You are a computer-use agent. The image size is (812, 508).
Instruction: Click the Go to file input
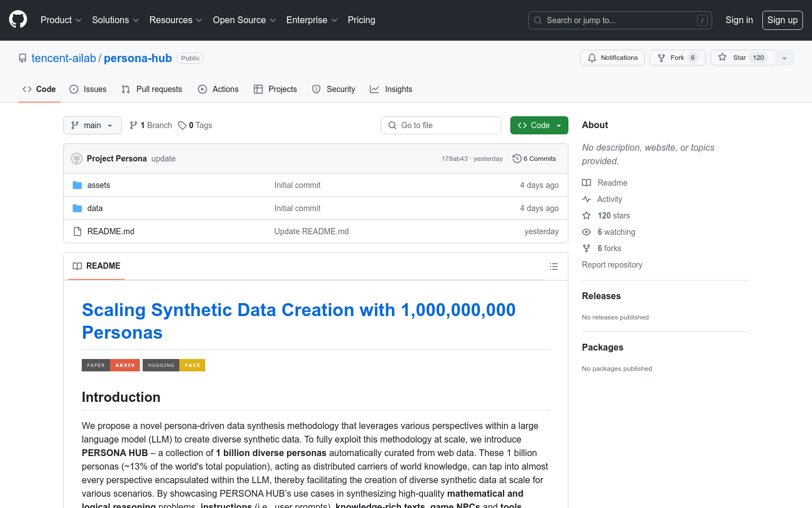point(441,125)
